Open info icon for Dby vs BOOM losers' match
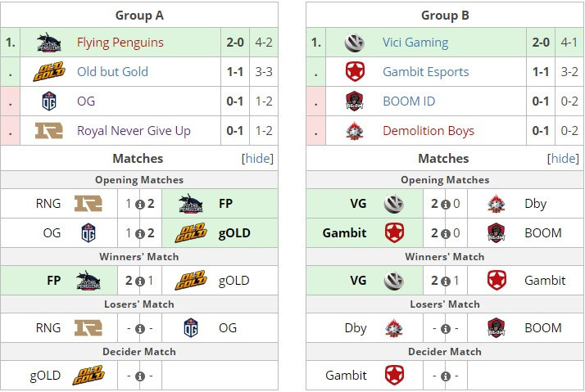 tap(446, 329)
